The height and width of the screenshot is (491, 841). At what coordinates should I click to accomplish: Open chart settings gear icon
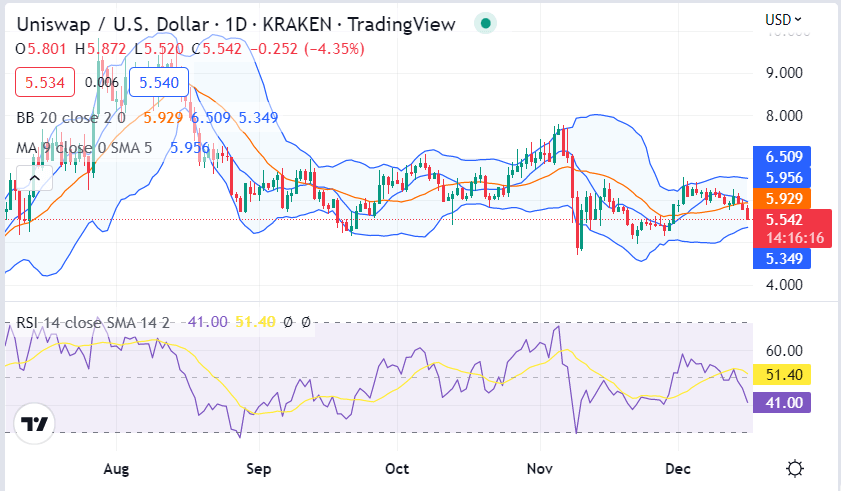pyautogui.click(x=794, y=468)
